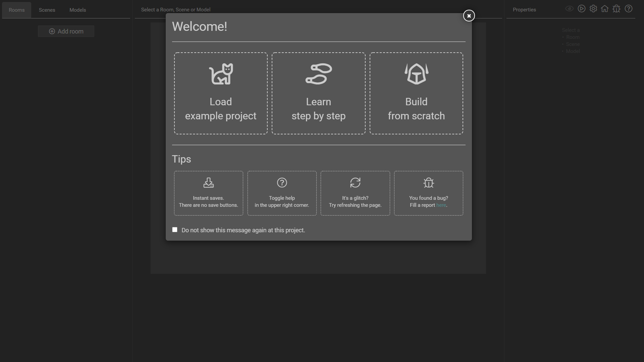Click Load example project button

[221, 93]
